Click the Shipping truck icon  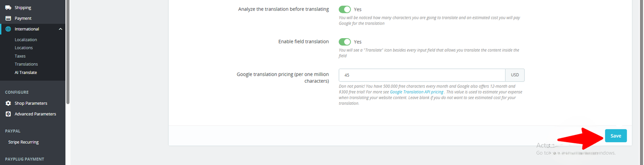pos(8,8)
